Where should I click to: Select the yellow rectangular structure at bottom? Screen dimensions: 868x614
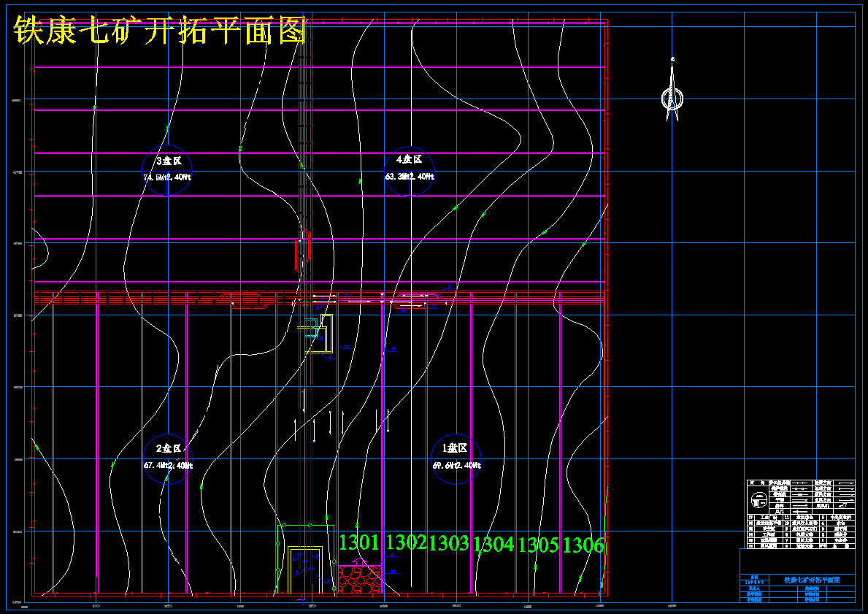pos(305,569)
